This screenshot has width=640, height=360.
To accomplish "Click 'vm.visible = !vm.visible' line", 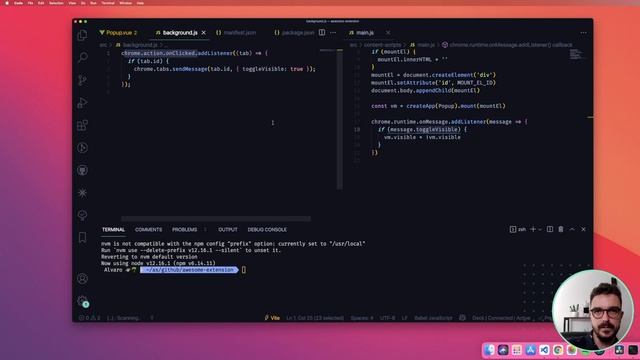I will click(422, 137).
